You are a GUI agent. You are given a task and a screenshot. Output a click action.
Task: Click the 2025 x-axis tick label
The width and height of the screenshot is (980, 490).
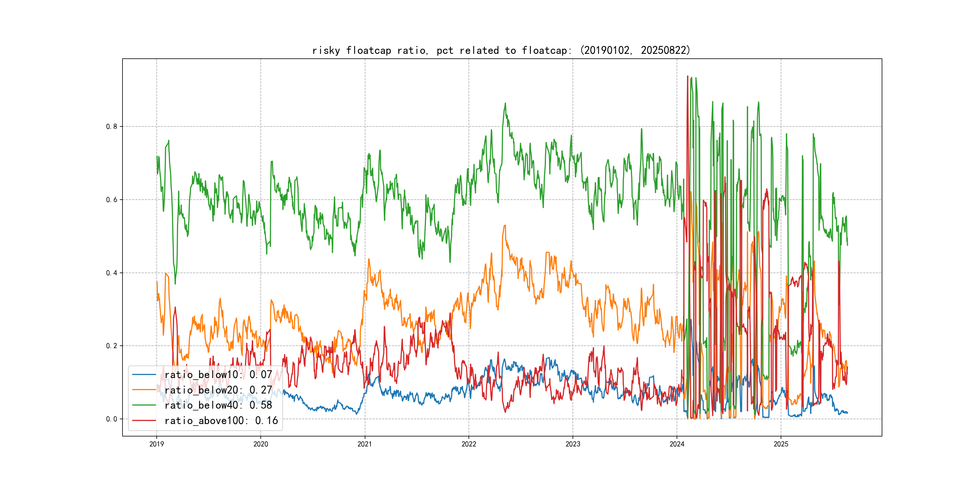781,444
